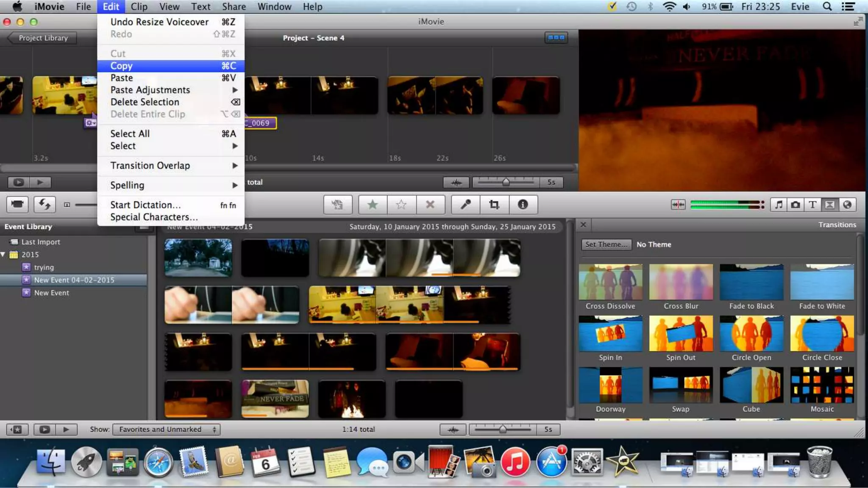Open the inspector info button
The height and width of the screenshot is (488, 868).
tap(523, 205)
